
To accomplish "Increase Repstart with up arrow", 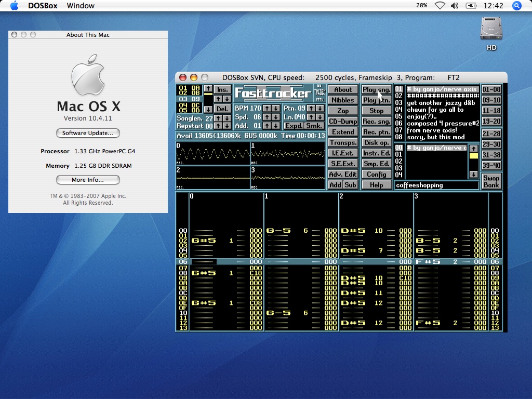I will [x=218, y=126].
